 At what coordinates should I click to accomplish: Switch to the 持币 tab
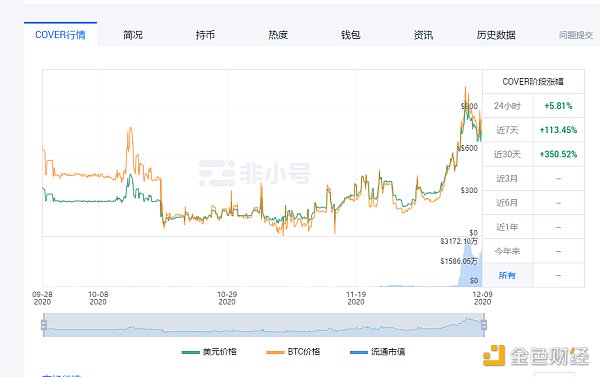[x=205, y=35]
